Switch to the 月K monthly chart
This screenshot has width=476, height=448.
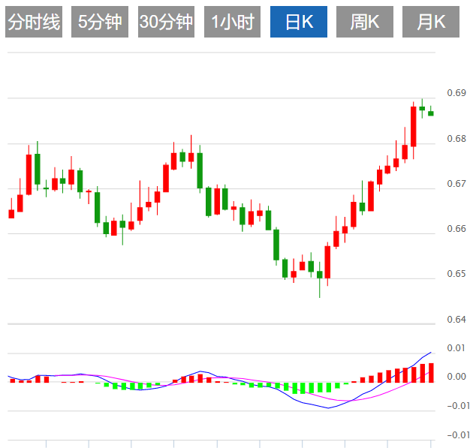tap(431, 22)
